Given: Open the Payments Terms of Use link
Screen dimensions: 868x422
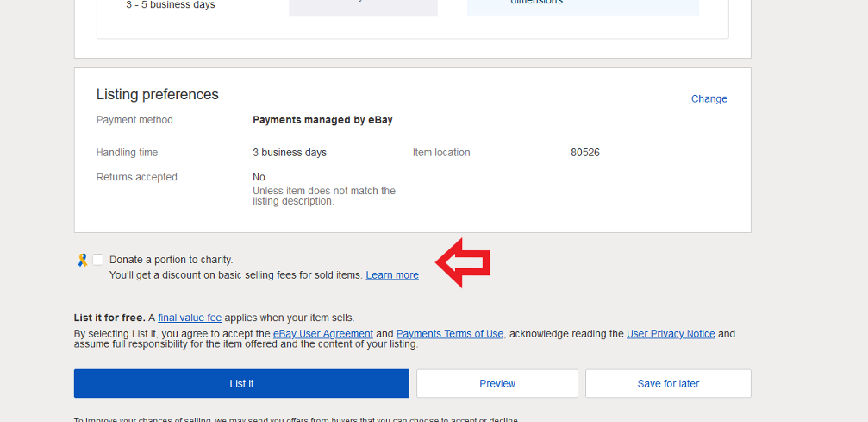Looking at the screenshot, I should tap(450, 334).
